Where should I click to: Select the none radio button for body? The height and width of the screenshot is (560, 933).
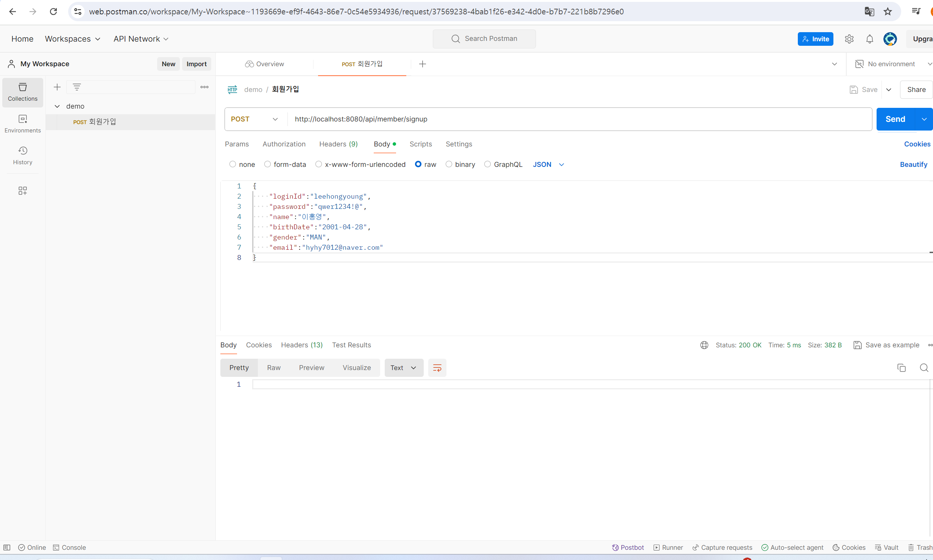233,165
